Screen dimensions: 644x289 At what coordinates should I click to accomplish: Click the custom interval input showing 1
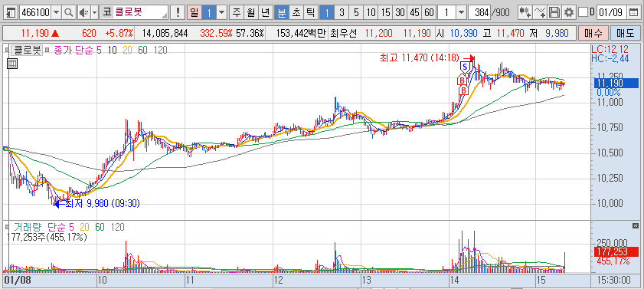(x=447, y=12)
